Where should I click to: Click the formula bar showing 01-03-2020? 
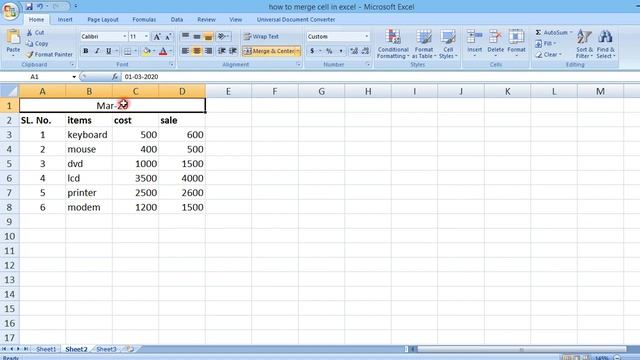(380, 77)
